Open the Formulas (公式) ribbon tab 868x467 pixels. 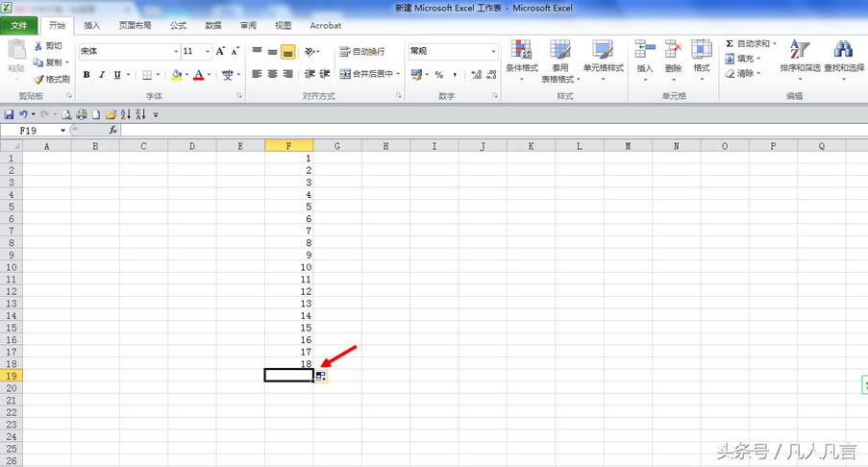[178, 26]
